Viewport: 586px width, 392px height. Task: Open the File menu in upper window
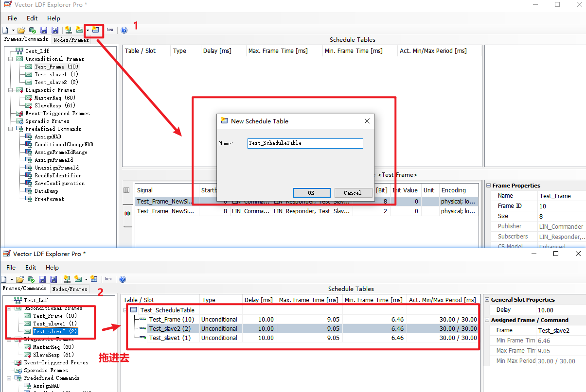pyautogui.click(x=12, y=18)
